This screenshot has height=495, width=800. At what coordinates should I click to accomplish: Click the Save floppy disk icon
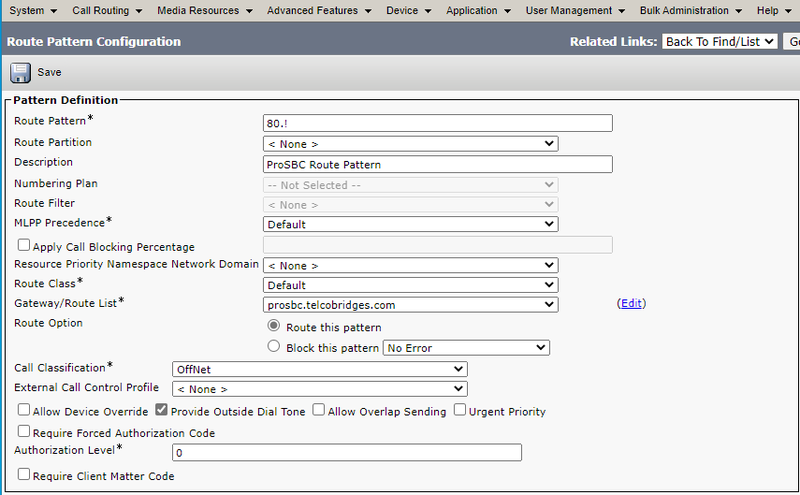tap(20, 73)
